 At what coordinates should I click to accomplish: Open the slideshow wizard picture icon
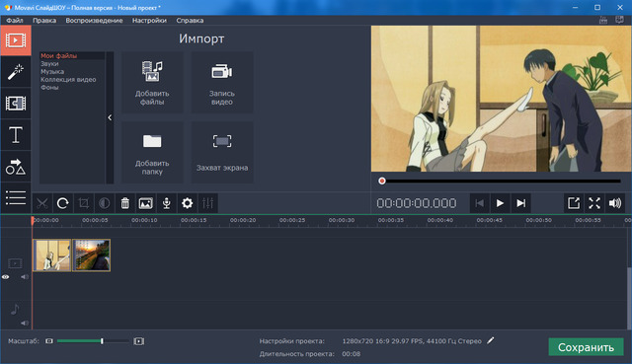coord(145,203)
